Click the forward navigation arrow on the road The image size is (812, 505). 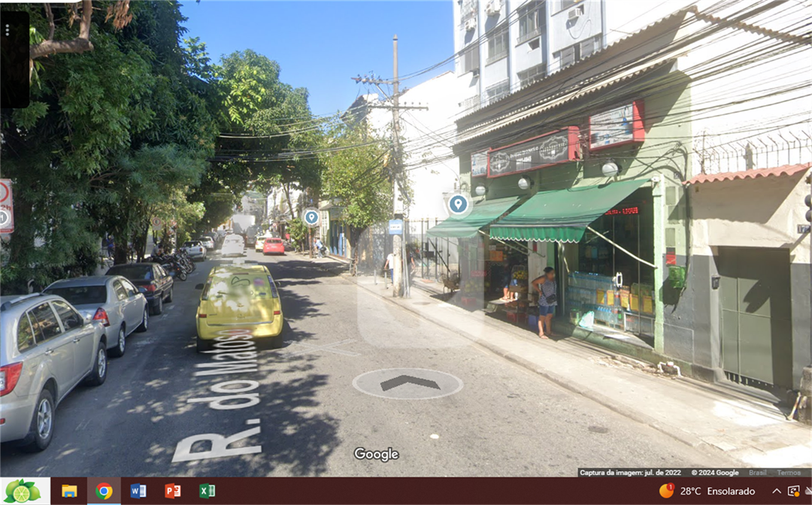point(408,383)
